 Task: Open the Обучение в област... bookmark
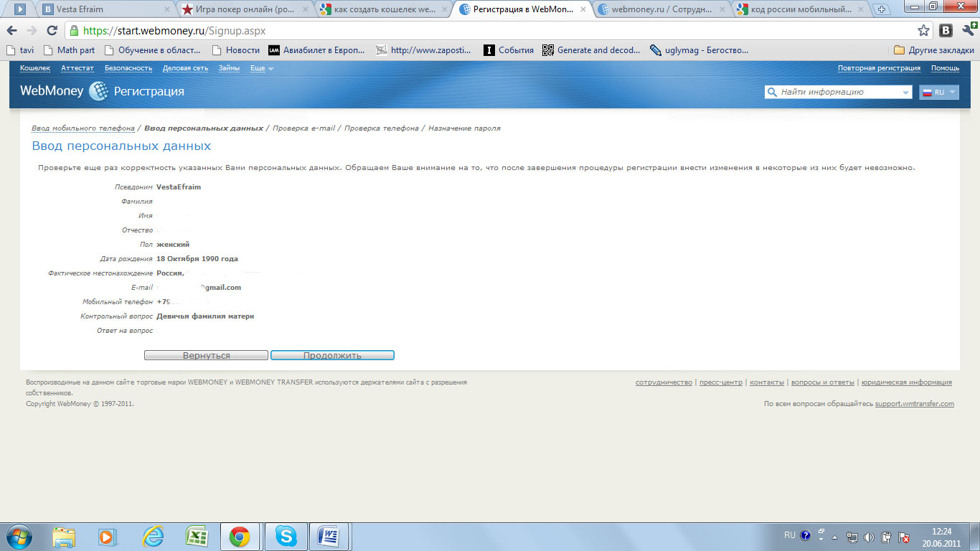click(x=154, y=50)
